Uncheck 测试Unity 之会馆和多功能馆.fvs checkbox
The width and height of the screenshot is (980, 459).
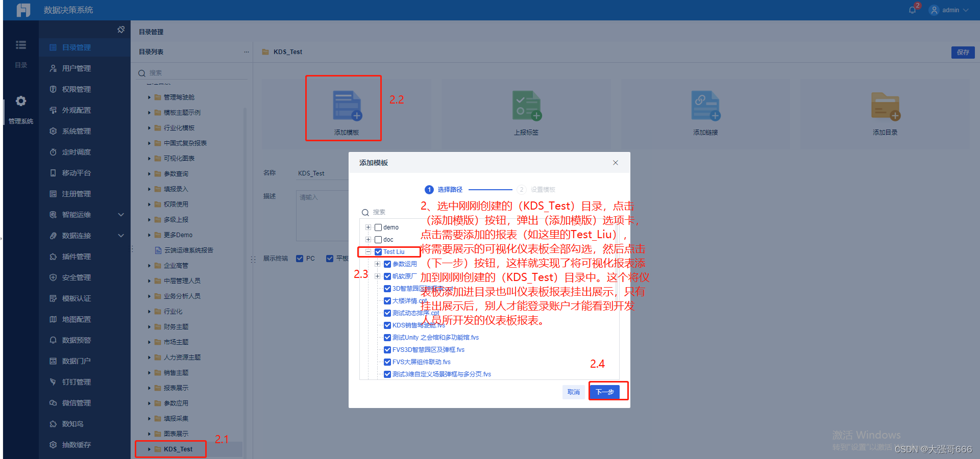pos(387,338)
